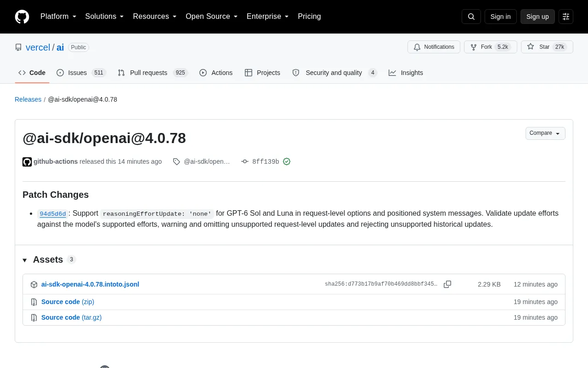Click the archive icon for Source code (tar.gz)
Screen dimensions: 588x368
[x=34, y=318]
